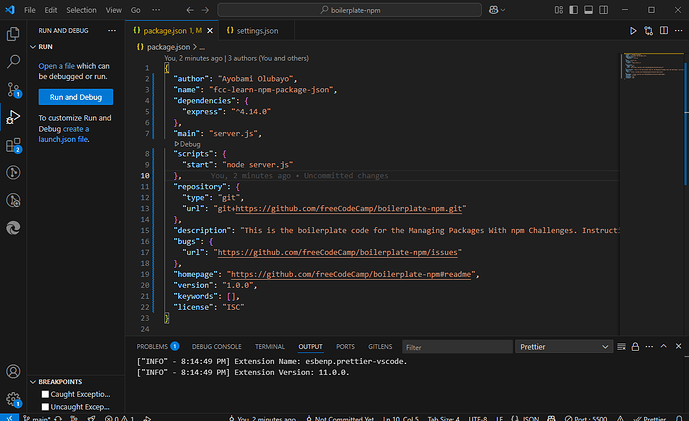Click the VS Code logo icon
Screen dimensions: 689x421
(x=10, y=10)
